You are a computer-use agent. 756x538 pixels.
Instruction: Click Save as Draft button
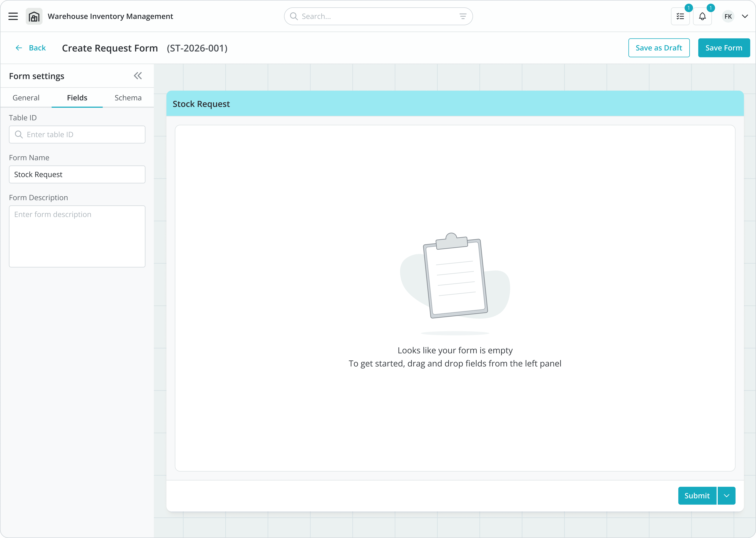[659, 48]
